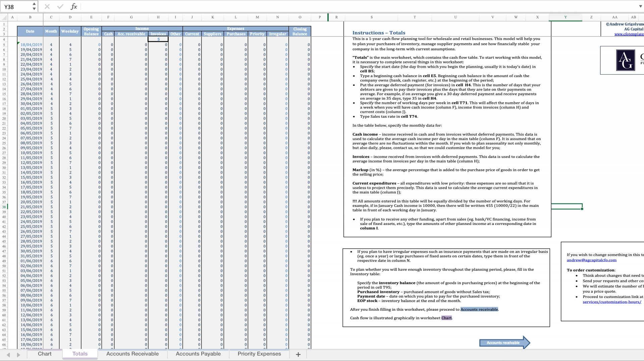Screen dimensions: 644x361
Task: Click the Invoices subheader
Action: 158,34
